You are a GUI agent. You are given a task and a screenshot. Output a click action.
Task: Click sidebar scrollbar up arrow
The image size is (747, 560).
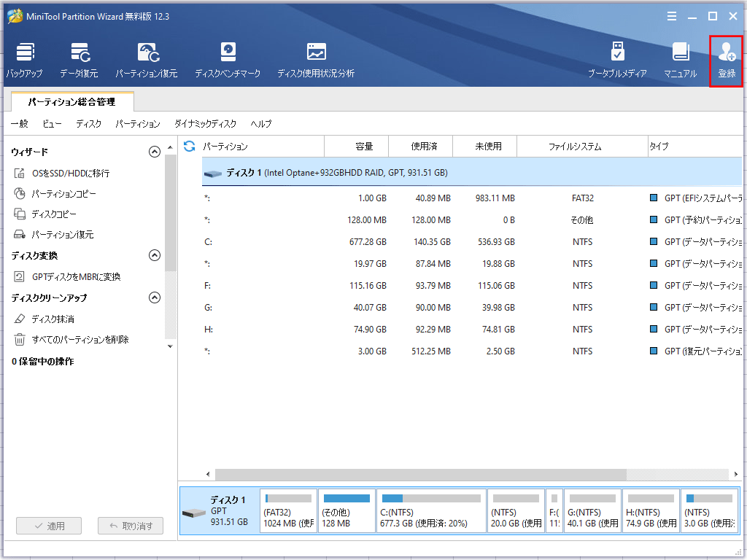170,147
